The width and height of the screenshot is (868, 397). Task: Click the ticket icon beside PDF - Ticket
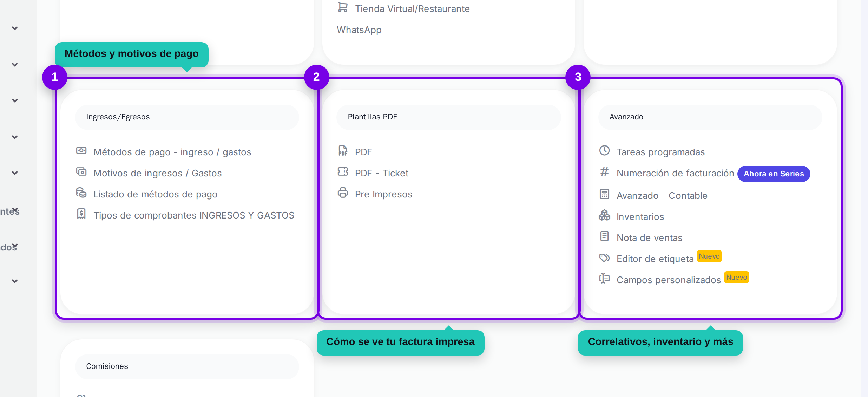(x=343, y=171)
